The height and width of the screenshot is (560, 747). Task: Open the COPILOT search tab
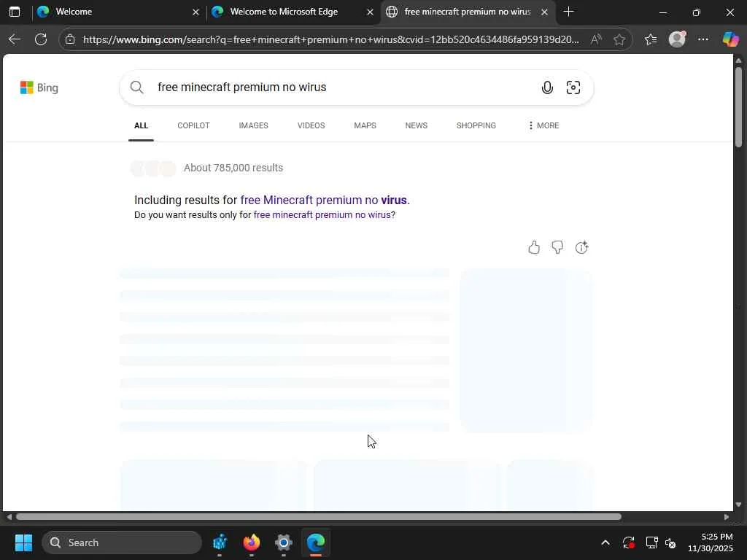click(x=193, y=125)
